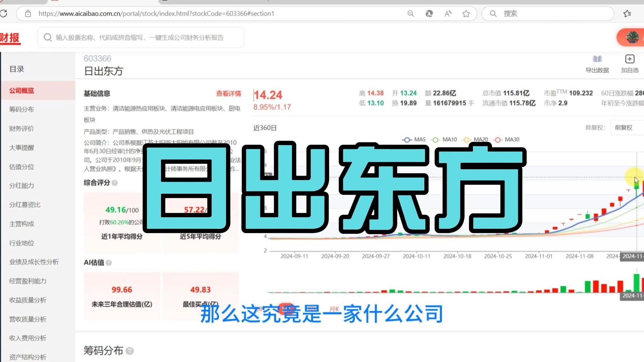
Task: Click the help icon next to 综合评分
Action: tap(115, 183)
